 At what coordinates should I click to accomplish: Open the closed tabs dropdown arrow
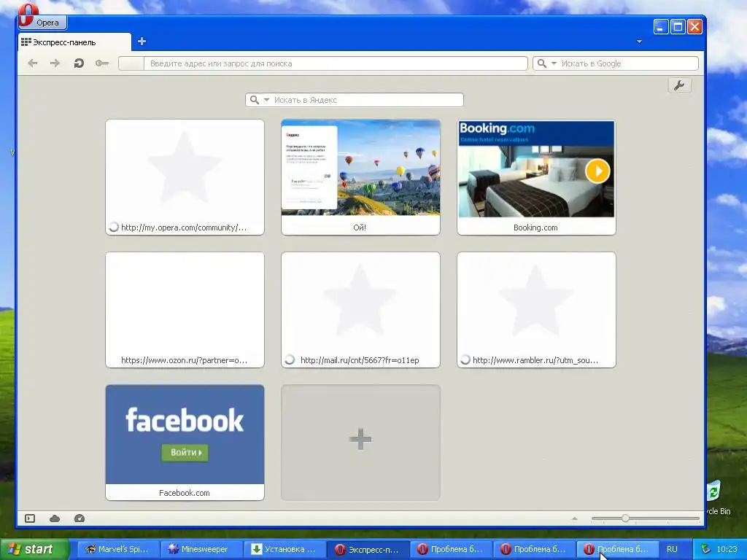point(639,42)
